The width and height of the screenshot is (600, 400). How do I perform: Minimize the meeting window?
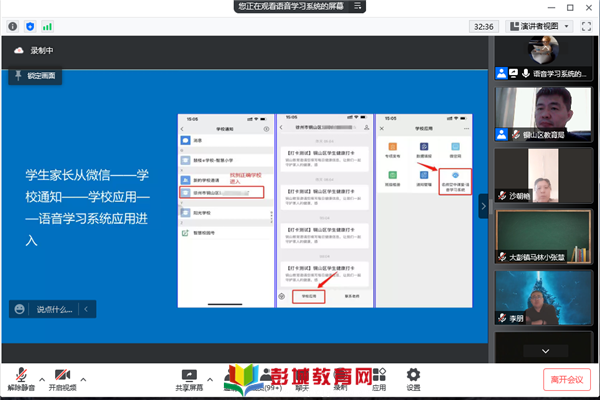[x=551, y=7]
